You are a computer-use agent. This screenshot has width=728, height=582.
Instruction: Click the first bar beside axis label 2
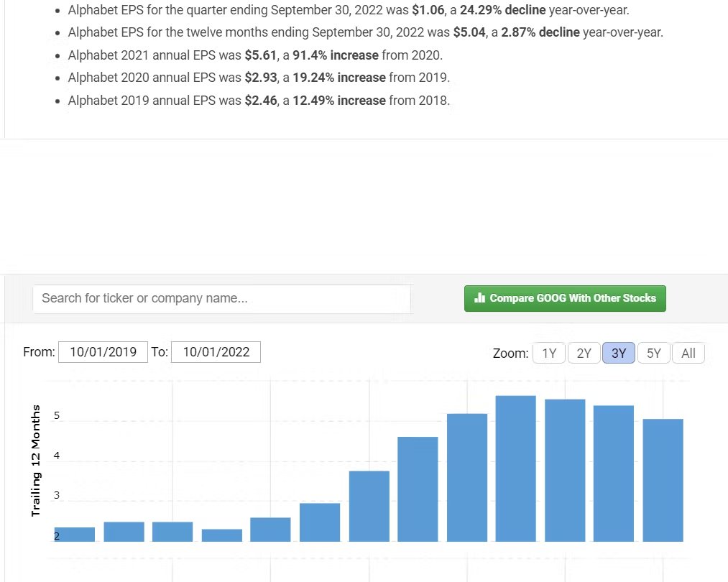[x=74, y=535]
